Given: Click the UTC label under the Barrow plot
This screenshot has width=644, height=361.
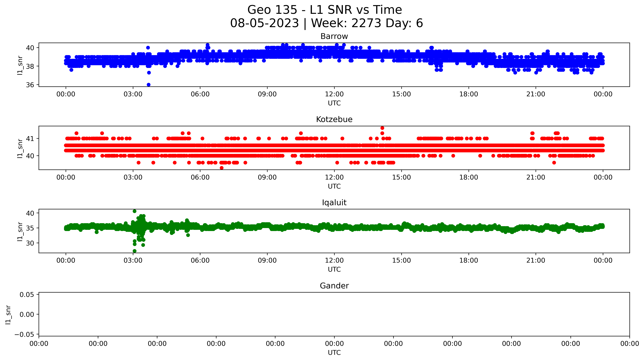Looking at the screenshot, I should point(334,103).
